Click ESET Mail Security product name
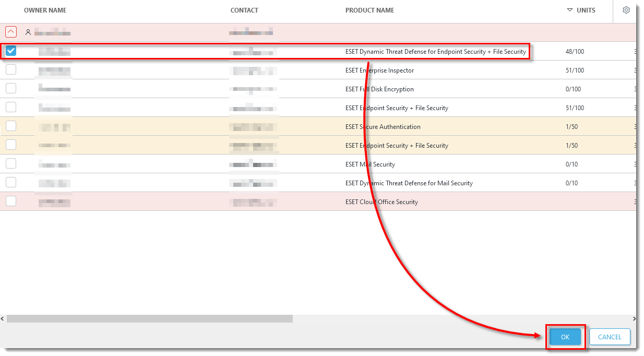Screen dimensions: 644x356 click(x=370, y=164)
